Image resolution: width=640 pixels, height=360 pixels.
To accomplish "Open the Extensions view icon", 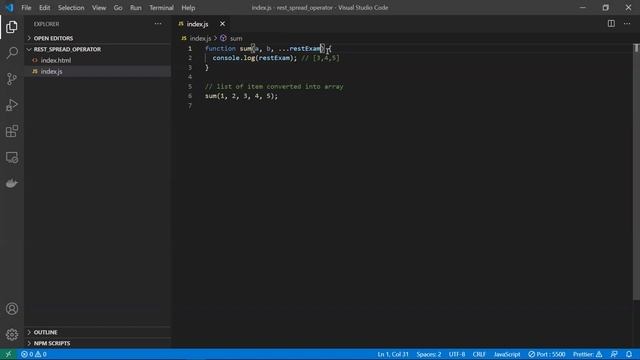I will (12, 131).
